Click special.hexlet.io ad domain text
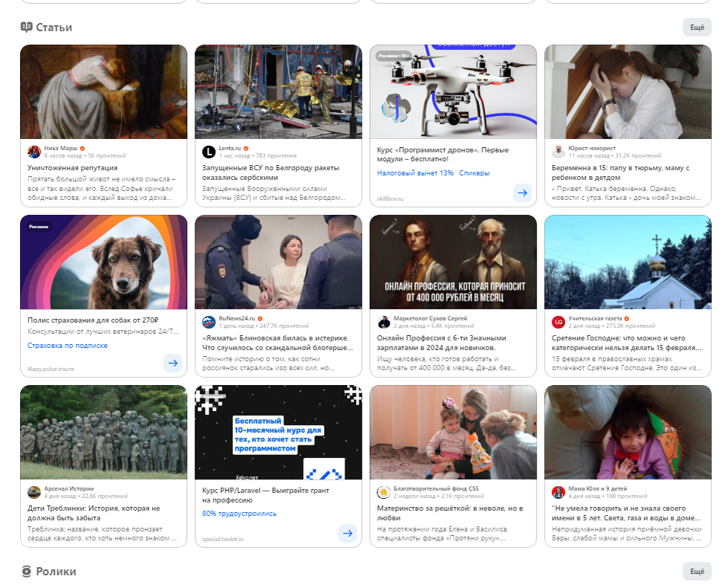The width and height of the screenshot is (728, 585). 222,539
